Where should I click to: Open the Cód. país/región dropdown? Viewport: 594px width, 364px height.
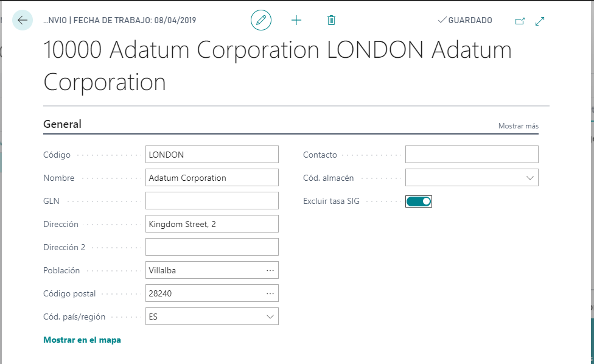click(270, 317)
